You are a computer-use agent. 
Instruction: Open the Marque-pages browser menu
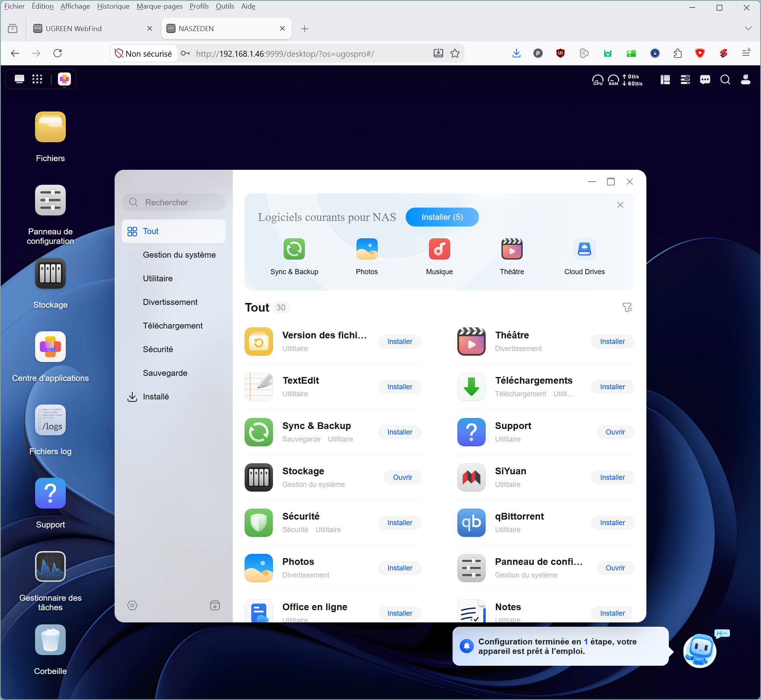point(160,6)
